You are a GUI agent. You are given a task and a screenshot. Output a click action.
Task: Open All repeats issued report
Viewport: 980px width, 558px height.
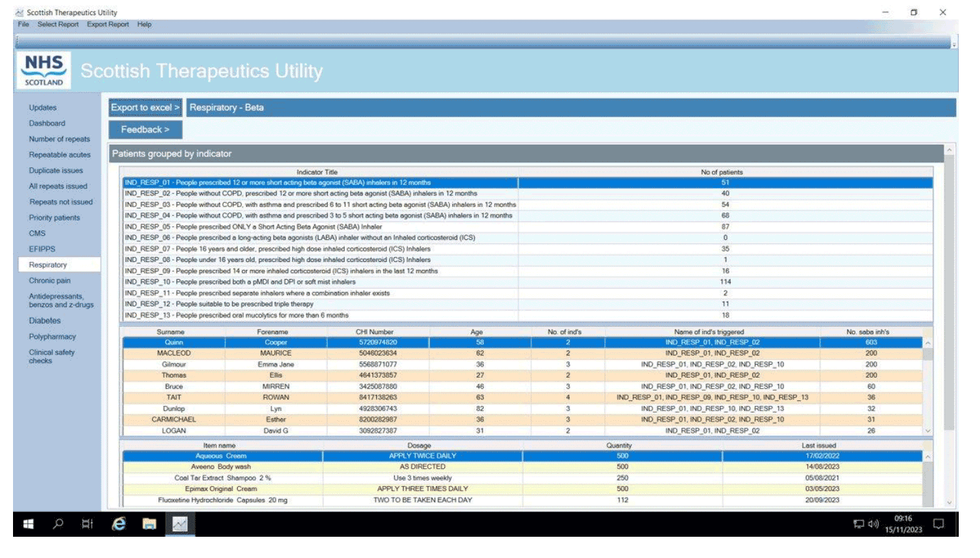tap(60, 186)
